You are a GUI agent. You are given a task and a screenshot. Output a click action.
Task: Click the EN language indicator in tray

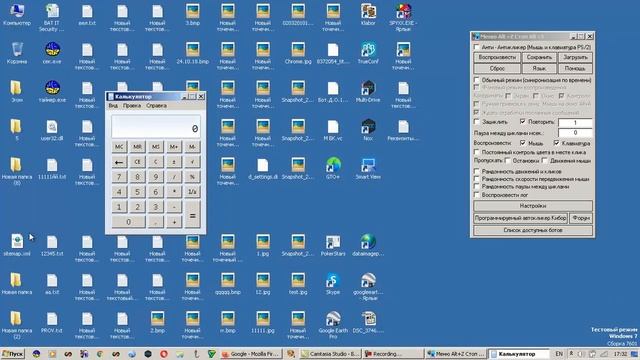559,354
